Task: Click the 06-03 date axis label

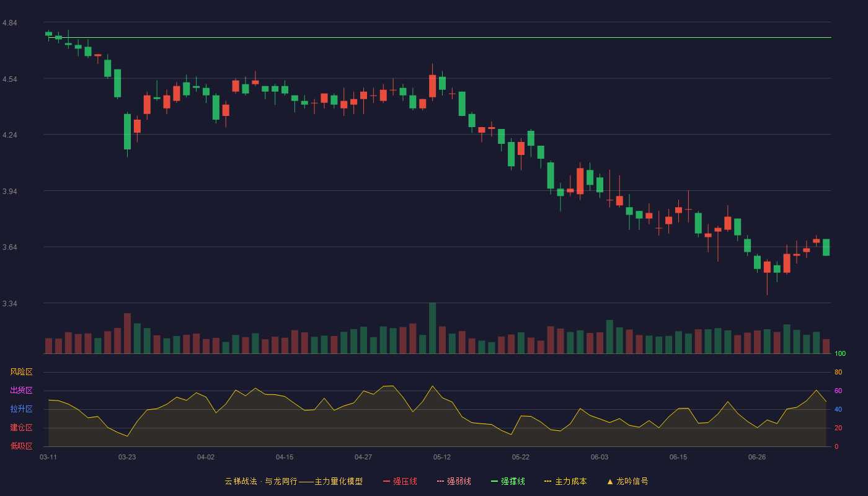Action: point(600,457)
